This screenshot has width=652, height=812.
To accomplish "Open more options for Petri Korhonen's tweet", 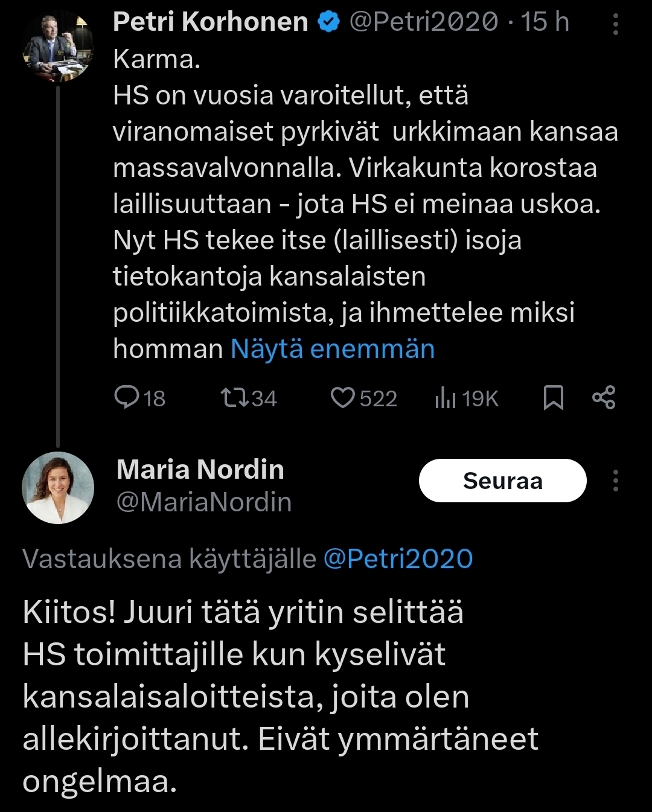I will (x=616, y=24).
